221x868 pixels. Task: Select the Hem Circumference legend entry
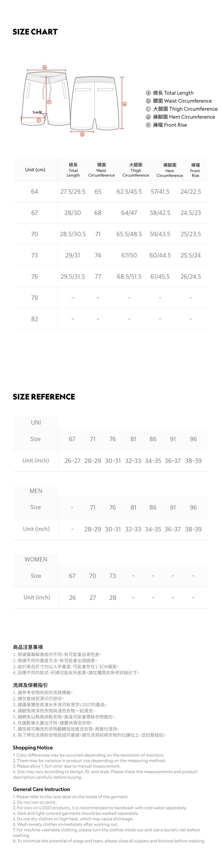[180, 117]
